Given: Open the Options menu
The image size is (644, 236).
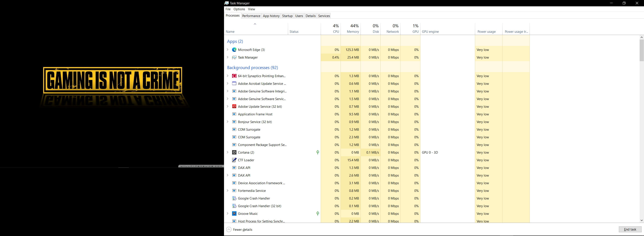Looking at the screenshot, I should pos(239,9).
